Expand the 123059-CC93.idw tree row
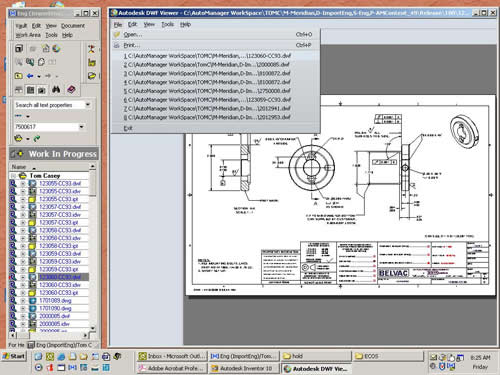 point(23,262)
